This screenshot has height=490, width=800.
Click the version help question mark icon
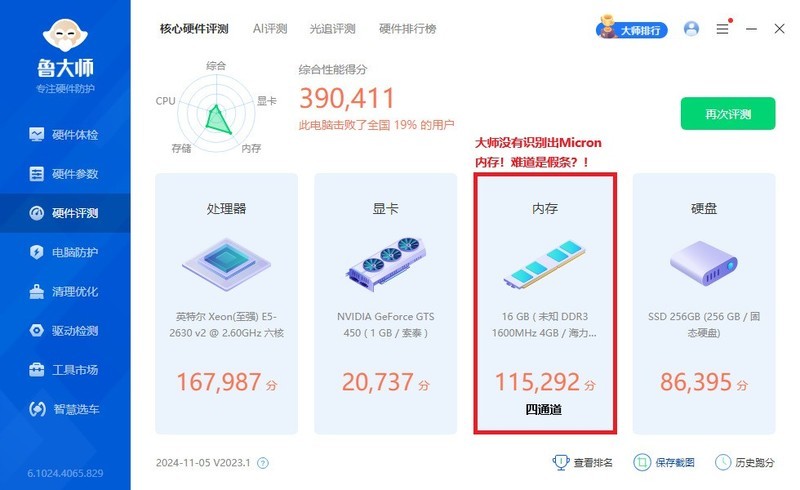click(263, 463)
